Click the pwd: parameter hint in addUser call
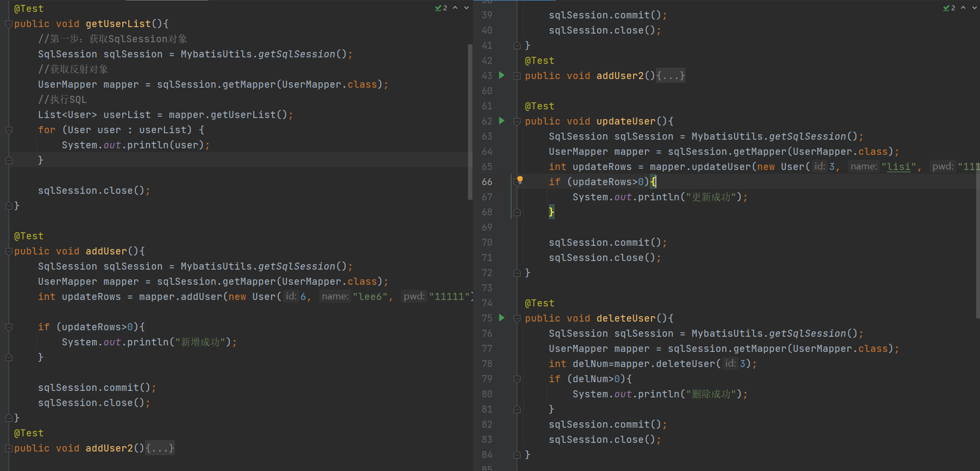Viewport: 980px width, 471px height. point(414,297)
